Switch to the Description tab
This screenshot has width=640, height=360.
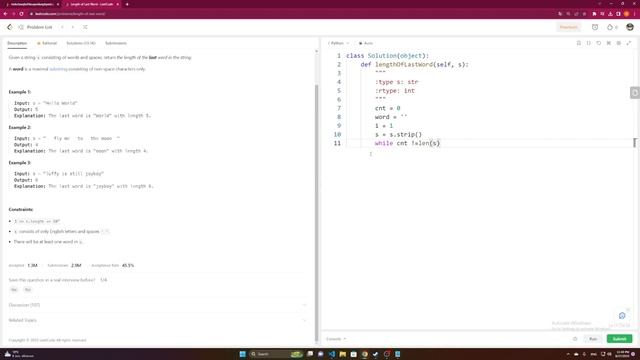(x=17, y=43)
